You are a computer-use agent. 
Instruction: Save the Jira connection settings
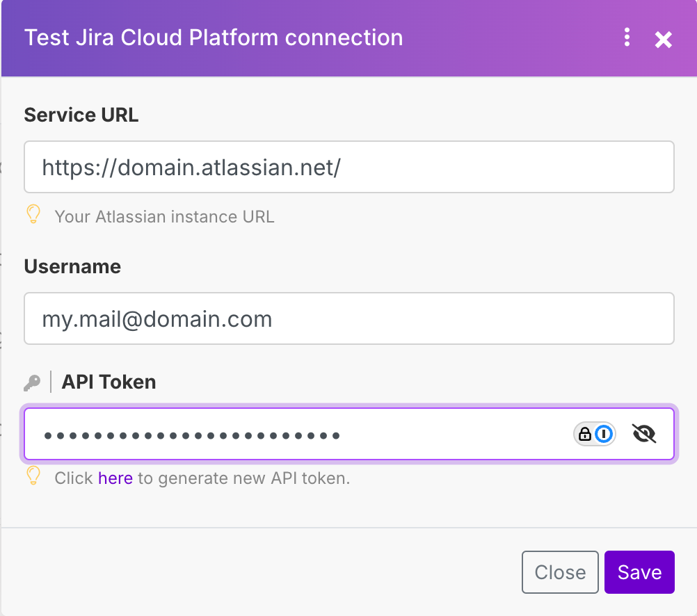(639, 572)
